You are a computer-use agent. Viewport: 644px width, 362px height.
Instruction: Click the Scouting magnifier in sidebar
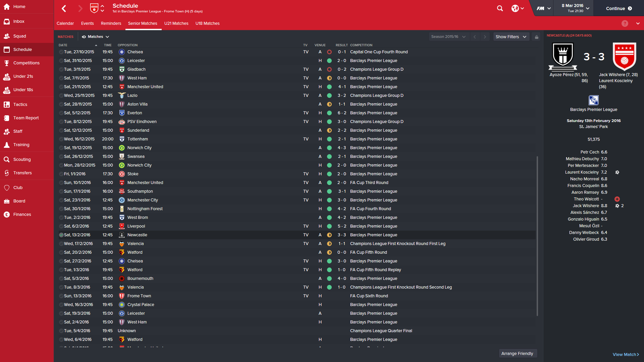(x=7, y=160)
